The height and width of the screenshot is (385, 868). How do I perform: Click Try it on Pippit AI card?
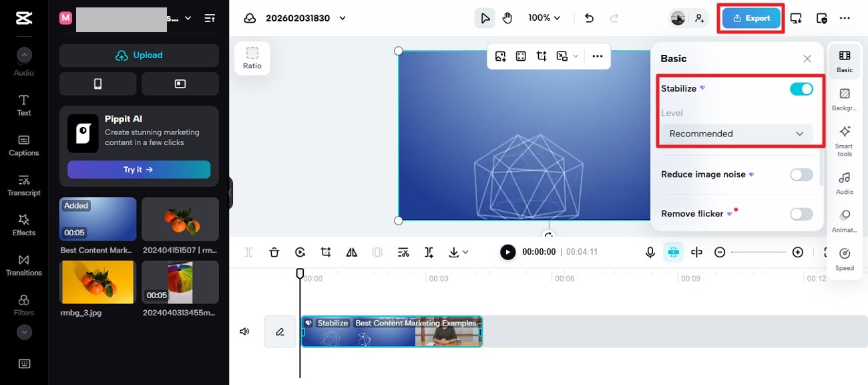point(139,170)
